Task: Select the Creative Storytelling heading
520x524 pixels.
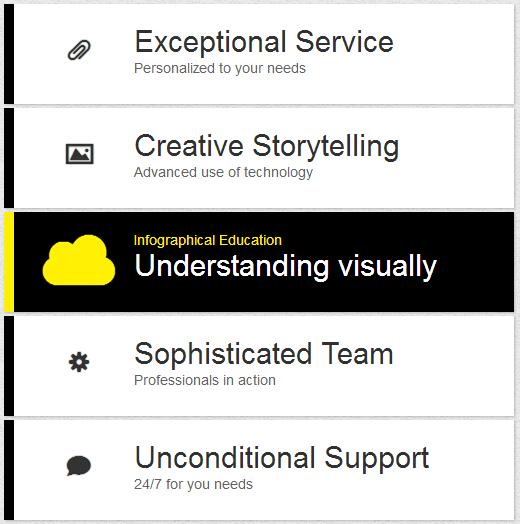Action: pos(267,146)
